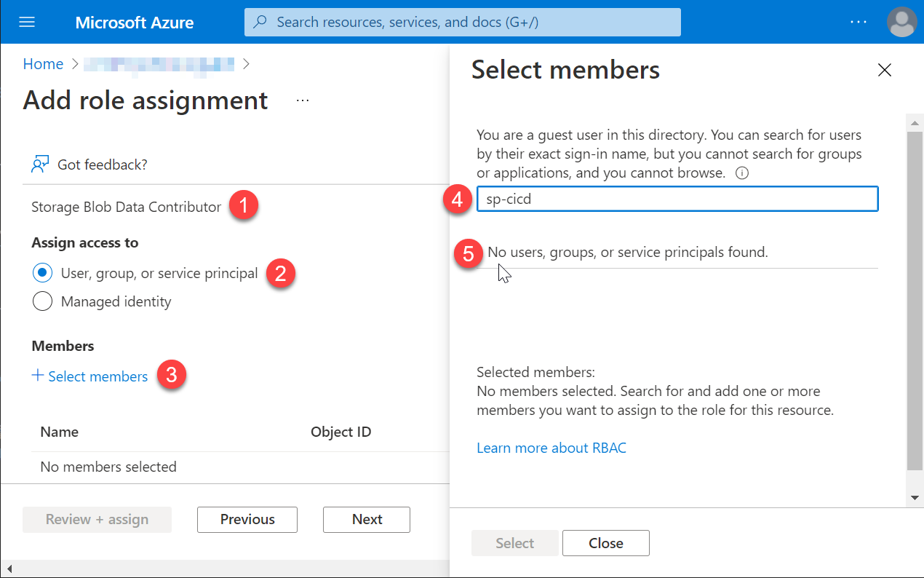
Task: Click the Got feedback? icon
Action: point(40,165)
